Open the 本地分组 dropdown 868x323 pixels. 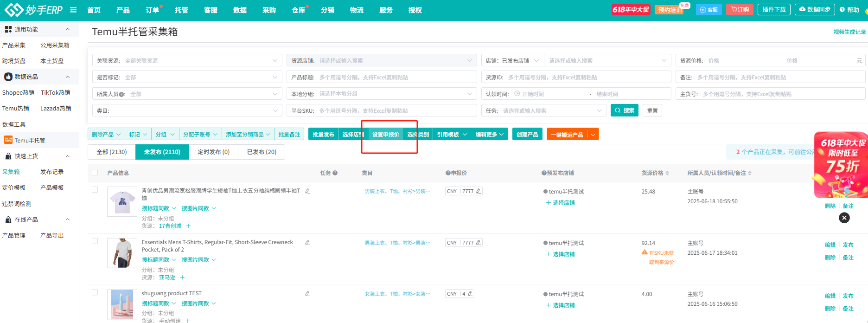382,94
